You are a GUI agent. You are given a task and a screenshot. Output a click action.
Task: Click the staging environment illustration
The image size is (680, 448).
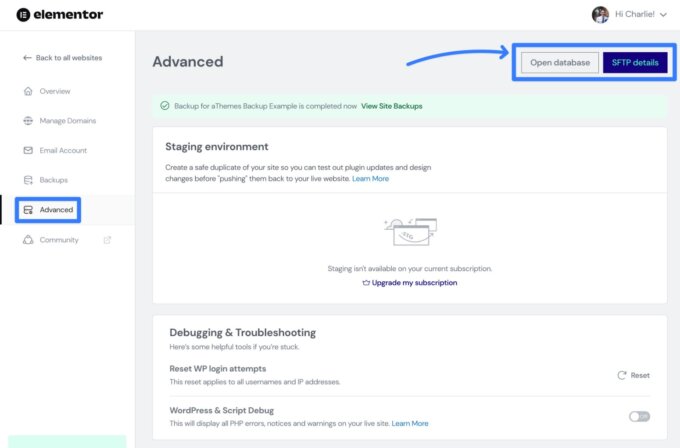point(409,232)
